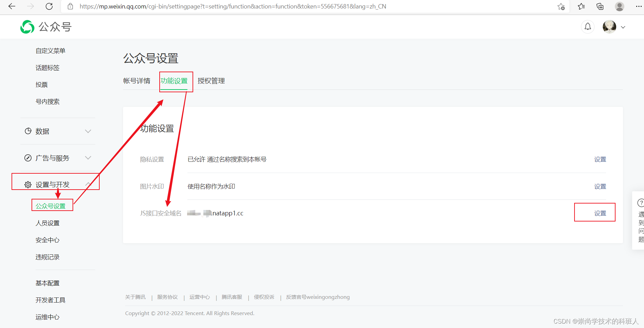This screenshot has height=328, width=644.
Task: Expand the 广告与服务 sidebar section
Action: [x=88, y=158]
